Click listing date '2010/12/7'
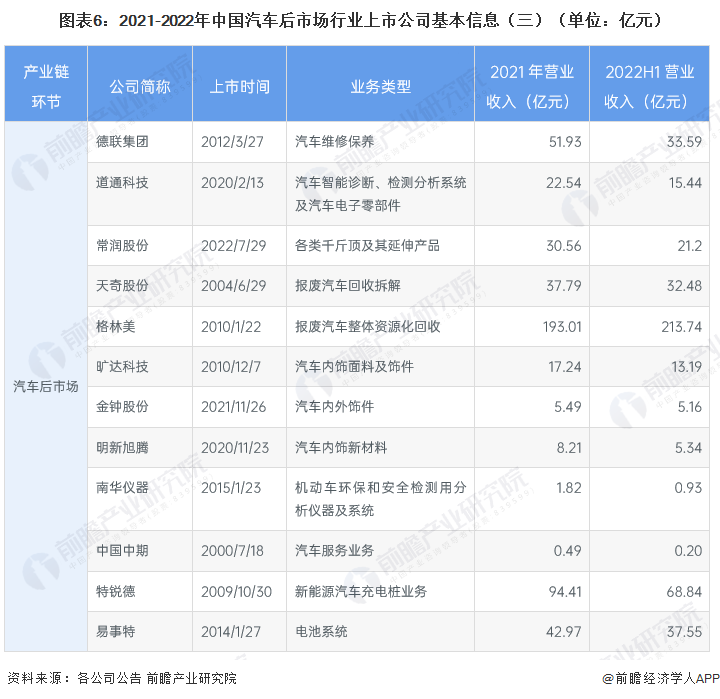720x699 pixels. click(231, 366)
